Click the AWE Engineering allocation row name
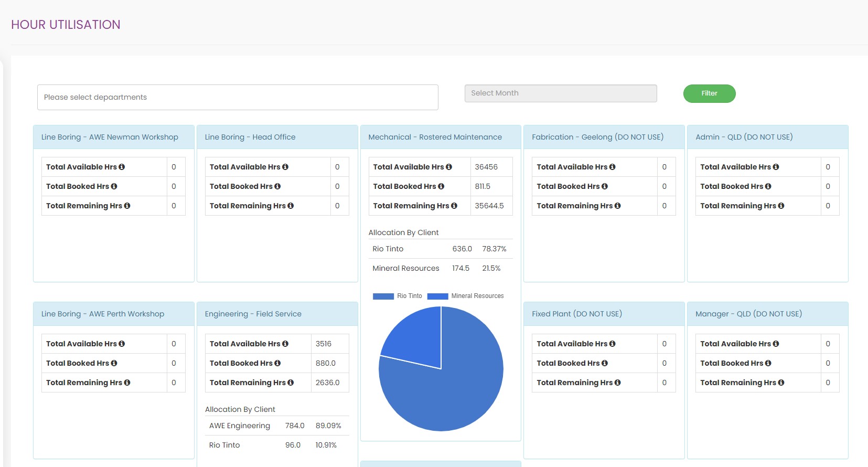 (x=240, y=426)
